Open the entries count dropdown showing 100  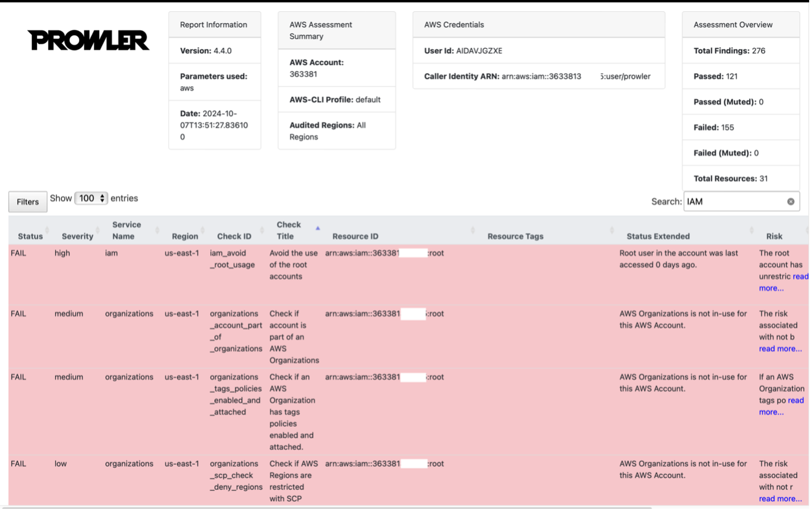pos(91,198)
